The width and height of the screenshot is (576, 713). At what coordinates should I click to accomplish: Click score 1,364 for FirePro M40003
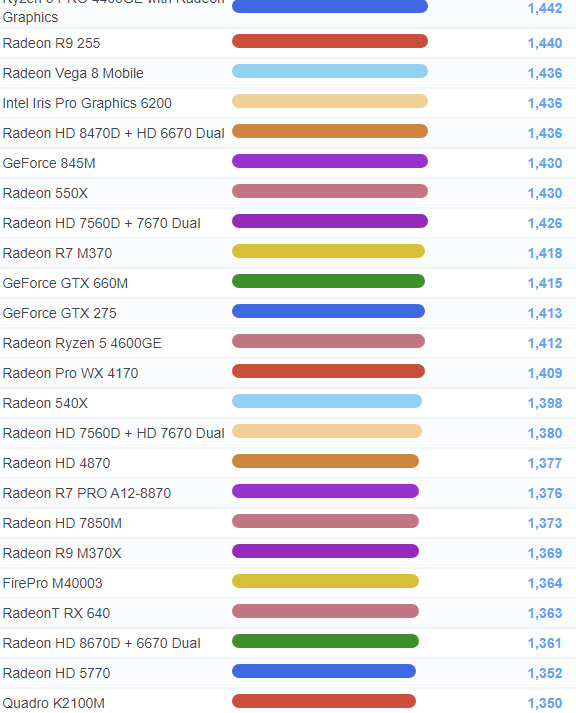click(545, 583)
